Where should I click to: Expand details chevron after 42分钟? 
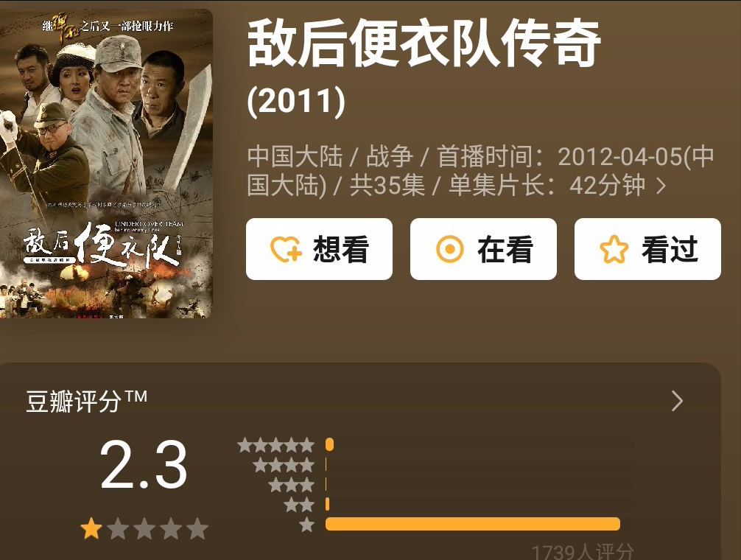661,186
